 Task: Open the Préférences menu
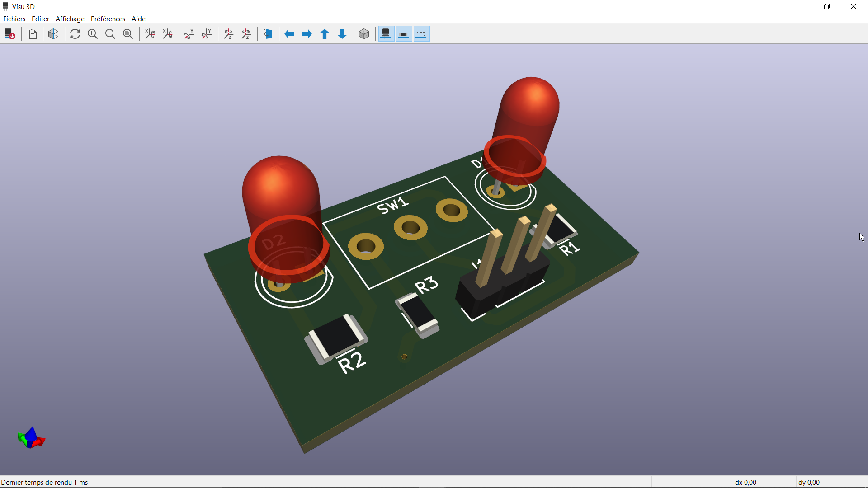pyautogui.click(x=108, y=19)
